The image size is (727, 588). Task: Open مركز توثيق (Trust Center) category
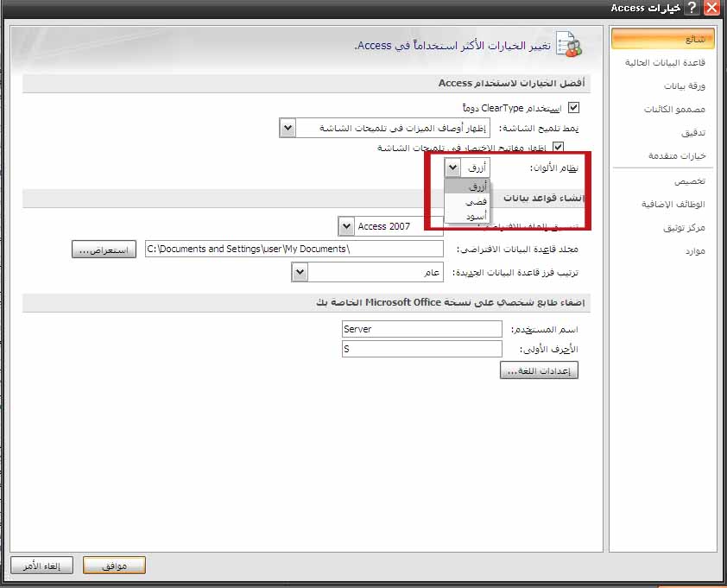684,228
